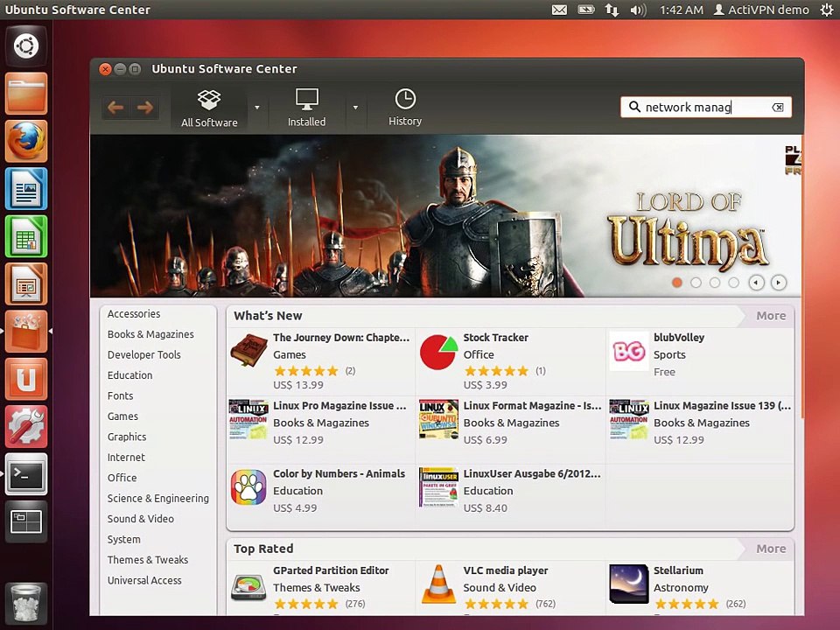840x630 pixels.
Task: Expand the Installed dropdown arrow
Action: click(355, 108)
